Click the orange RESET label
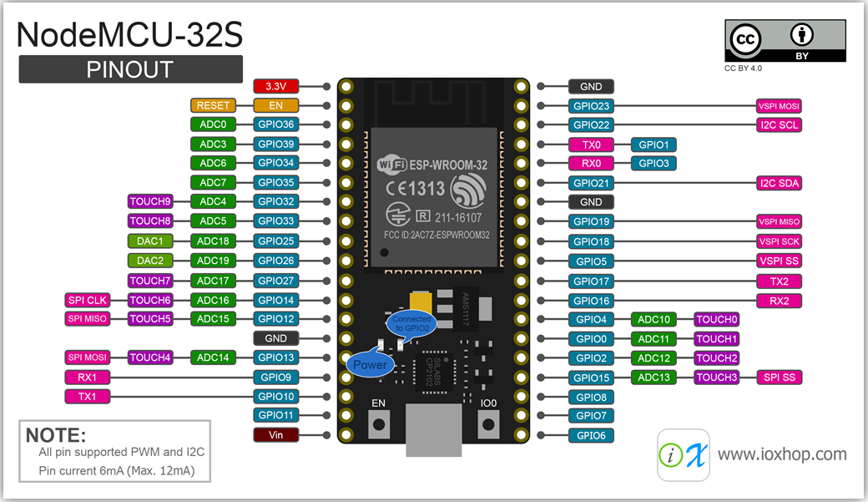Screen dimensions: 868x502 point(213,105)
